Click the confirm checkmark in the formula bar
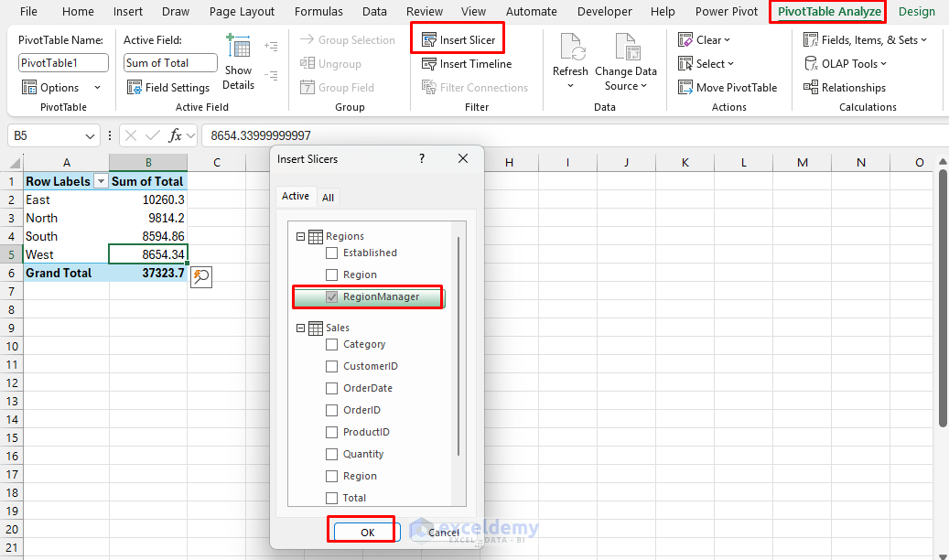 (153, 135)
